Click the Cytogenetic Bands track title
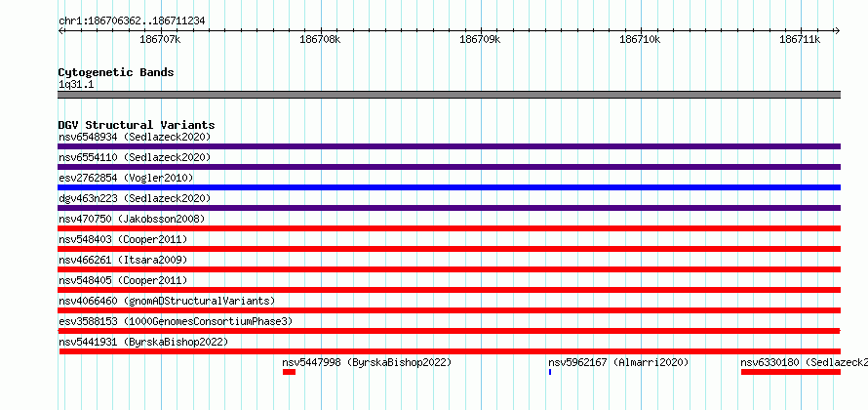This screenshot has height=410, width=868. (116, 72)
